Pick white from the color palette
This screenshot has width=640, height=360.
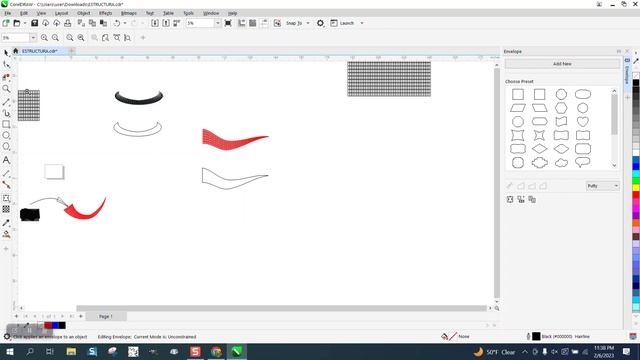point(636,153)
